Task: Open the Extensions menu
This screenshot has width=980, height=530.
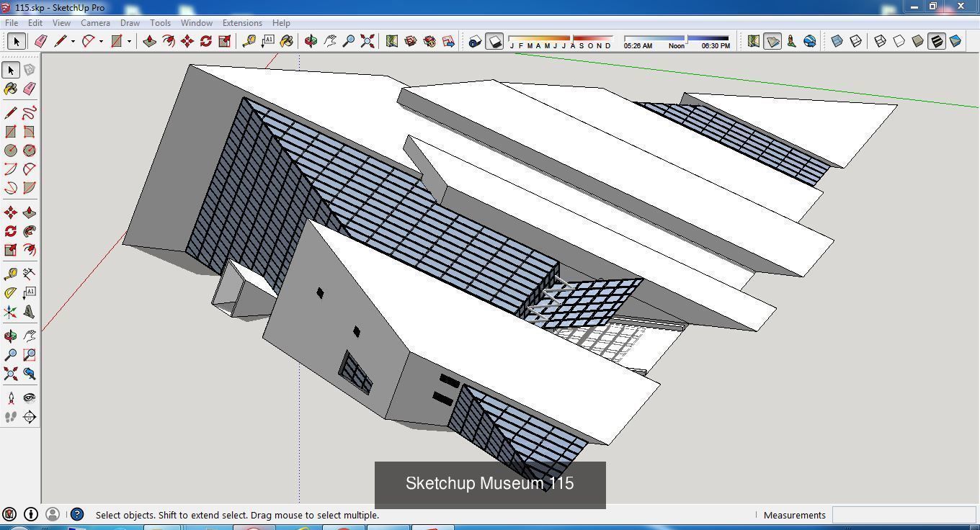Action: [x=242, y=23]
